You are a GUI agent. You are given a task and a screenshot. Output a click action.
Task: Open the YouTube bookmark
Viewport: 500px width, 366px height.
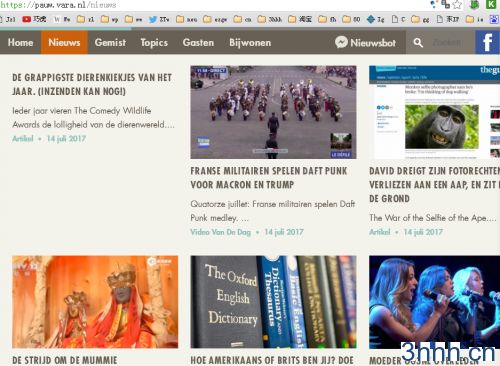coord(34,19)
